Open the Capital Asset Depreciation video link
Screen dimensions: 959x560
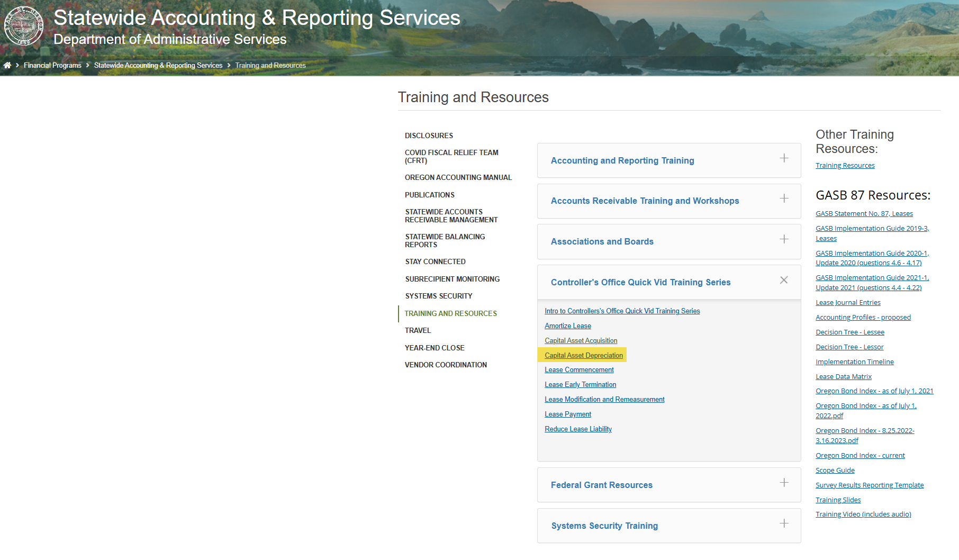point(583,356)
